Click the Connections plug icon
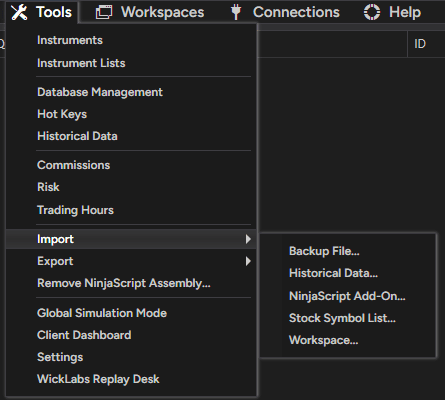This screenshot has height=400, width=445. 236,12
